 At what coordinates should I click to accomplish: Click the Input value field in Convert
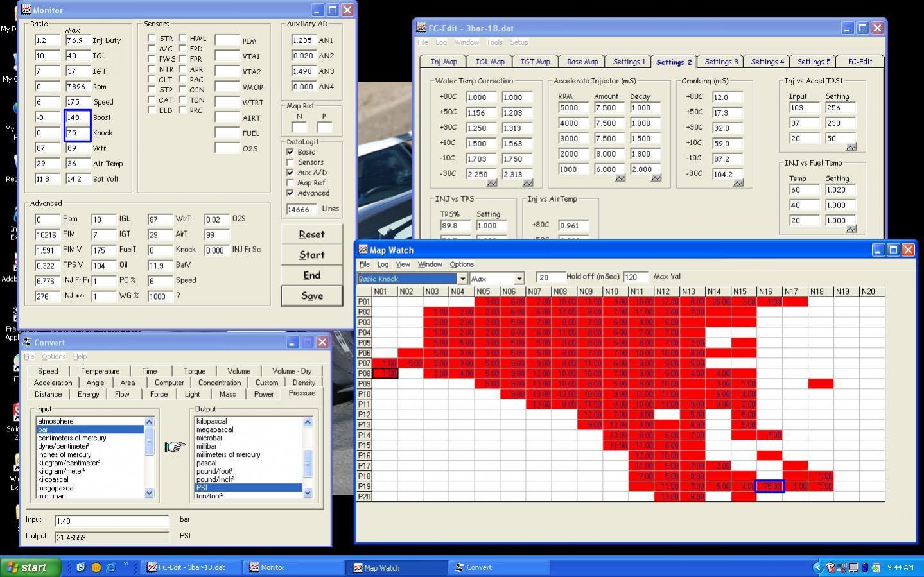click(112, 521)
